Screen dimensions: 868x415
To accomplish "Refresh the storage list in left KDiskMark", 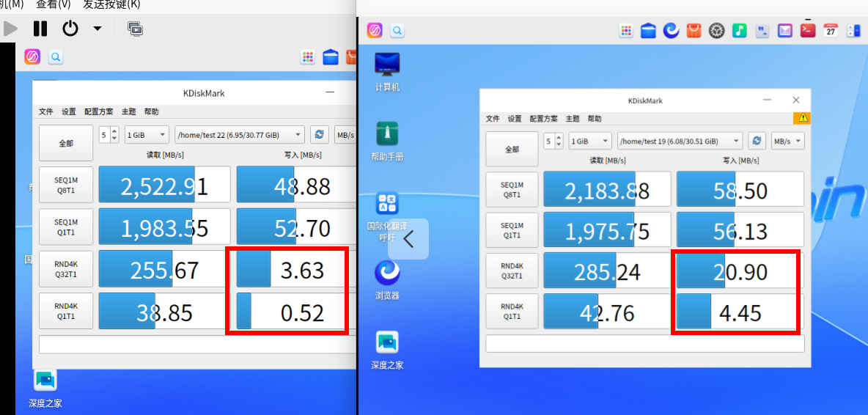I will (x=319, y=134).
